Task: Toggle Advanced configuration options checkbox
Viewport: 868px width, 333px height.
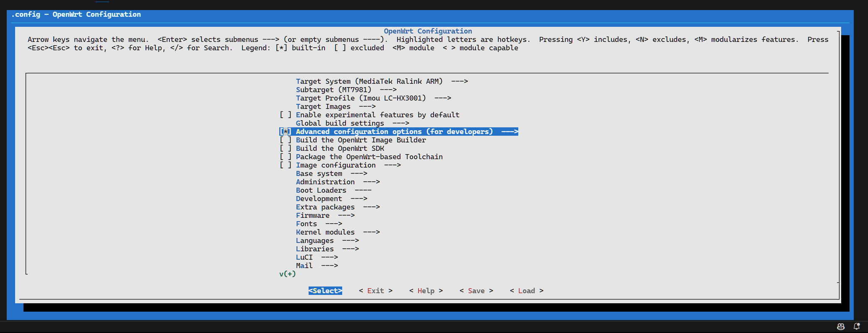Action: click(x=286, y=132)
